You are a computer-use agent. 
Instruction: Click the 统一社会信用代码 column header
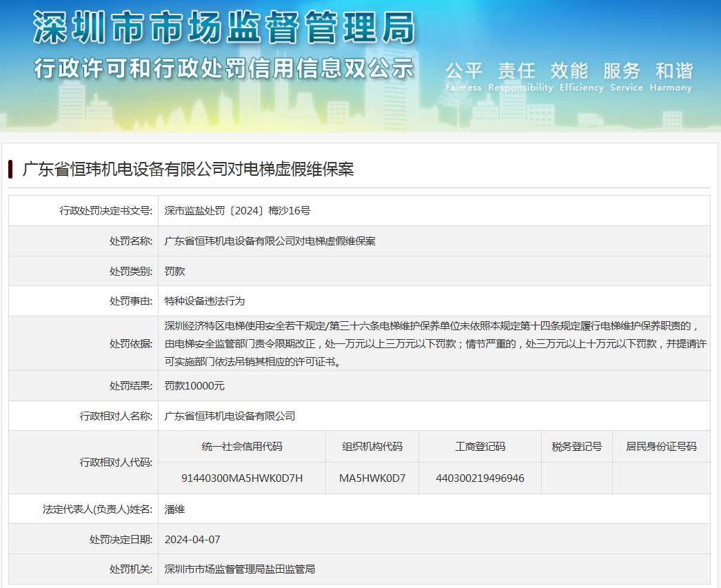[242, 447]
